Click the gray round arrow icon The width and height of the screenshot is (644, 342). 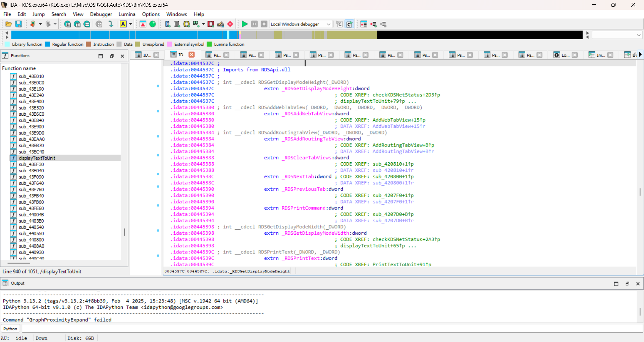99,24
